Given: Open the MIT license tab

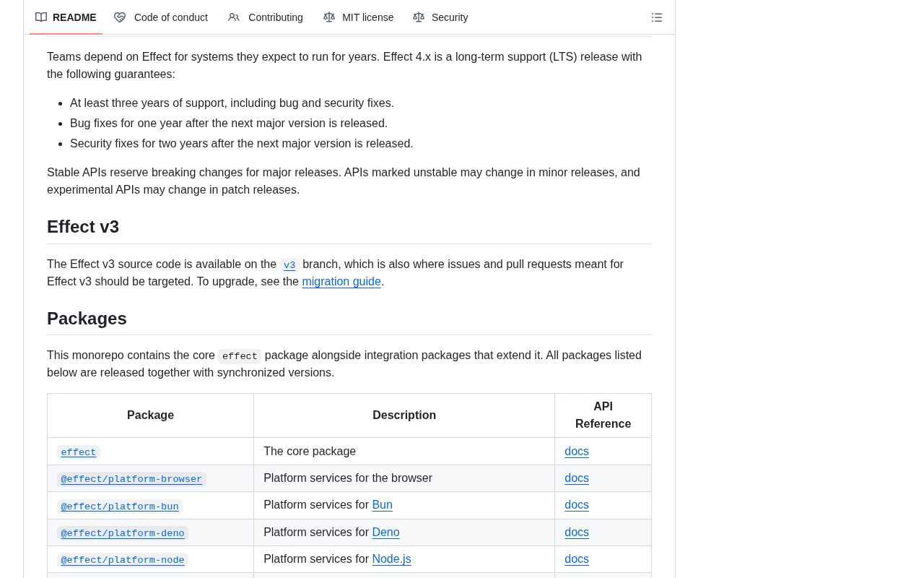Looking at the screenshot, I should point(359,17).
